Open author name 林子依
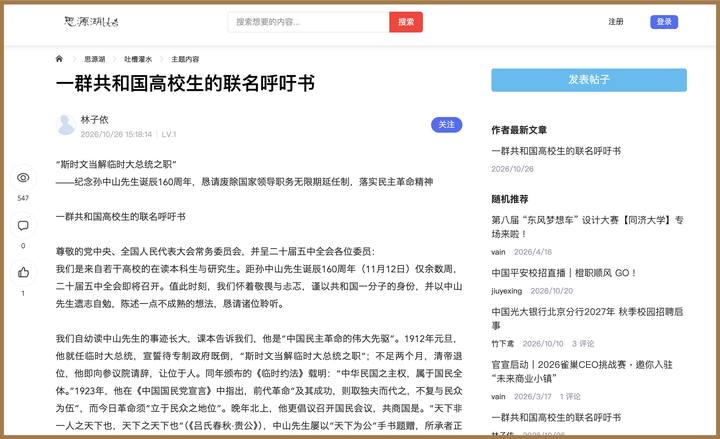 [95, 119]
